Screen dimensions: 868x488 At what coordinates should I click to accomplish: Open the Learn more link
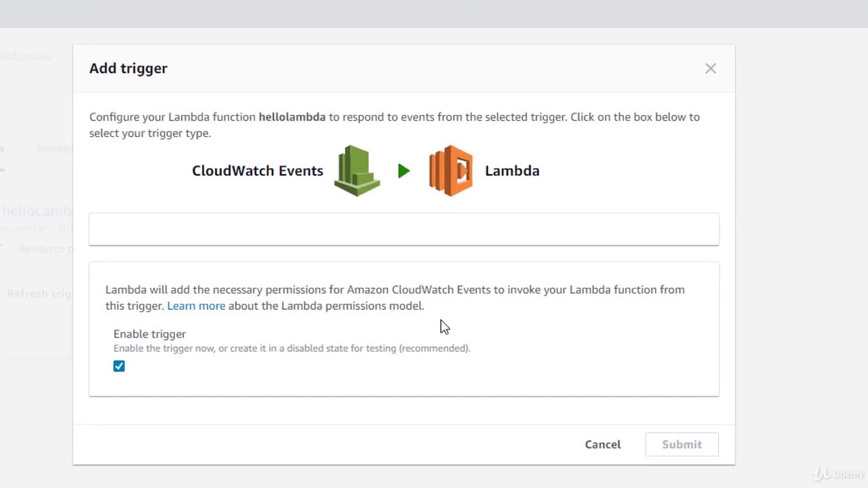tap(196, 306)
